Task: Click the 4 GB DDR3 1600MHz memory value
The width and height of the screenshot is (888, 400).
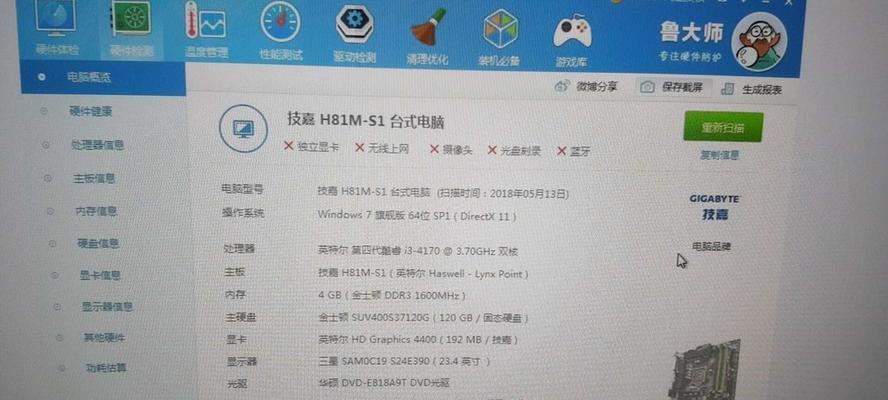Action: 391,296
